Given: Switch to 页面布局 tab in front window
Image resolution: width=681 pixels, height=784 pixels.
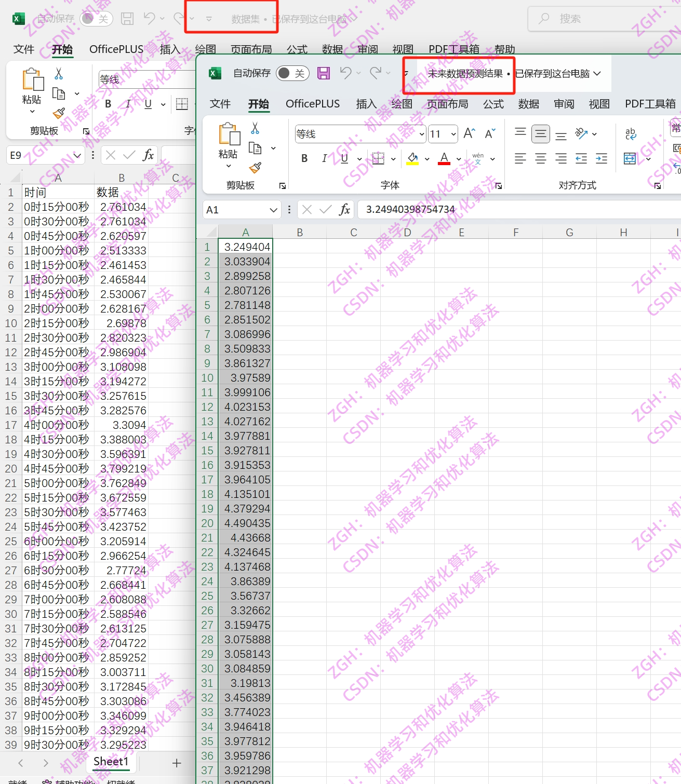Looking at the screenshot, I should coord(448,104).
